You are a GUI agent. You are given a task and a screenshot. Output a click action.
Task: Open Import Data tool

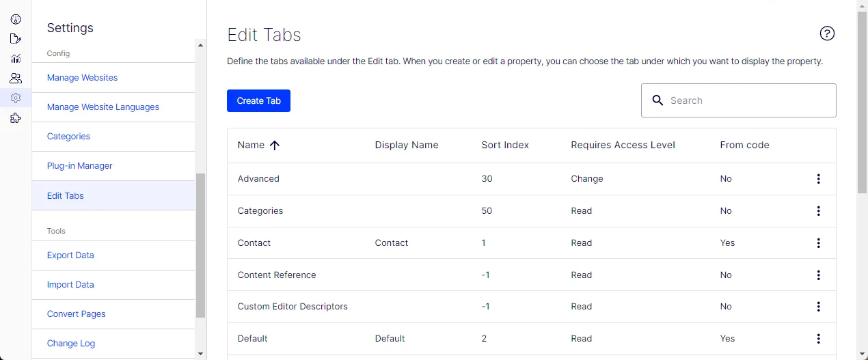click(x=70, y=285)
